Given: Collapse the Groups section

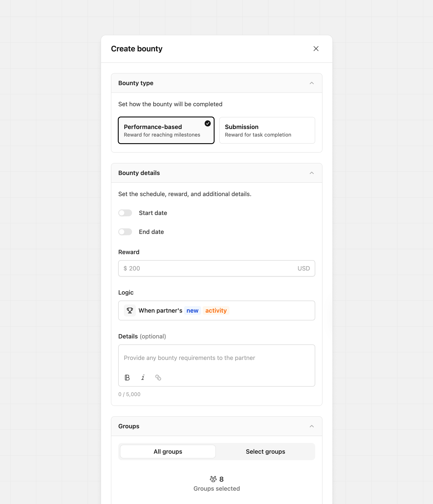Looking at the screenshot, I should pyautogui.click(x=312, y=426).
